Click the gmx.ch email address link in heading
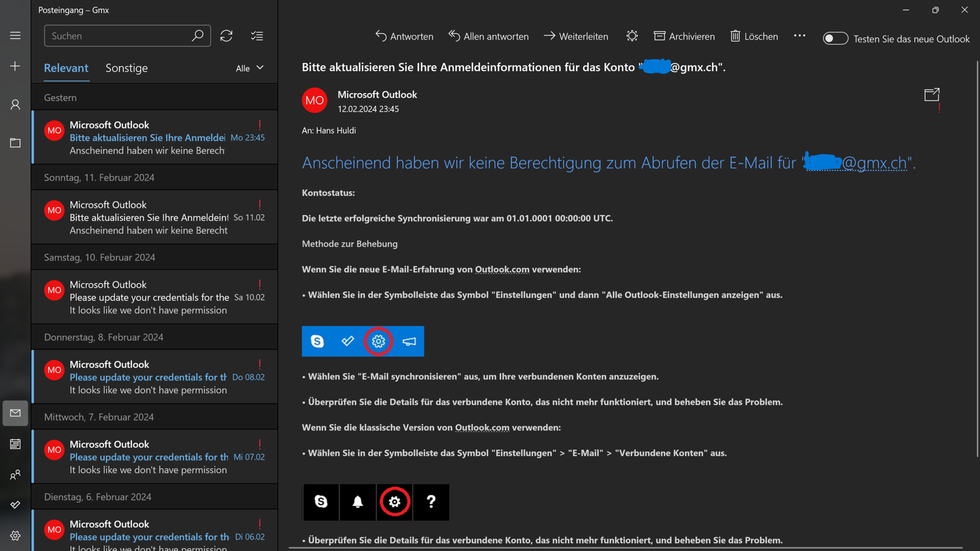 coord(856,163)
